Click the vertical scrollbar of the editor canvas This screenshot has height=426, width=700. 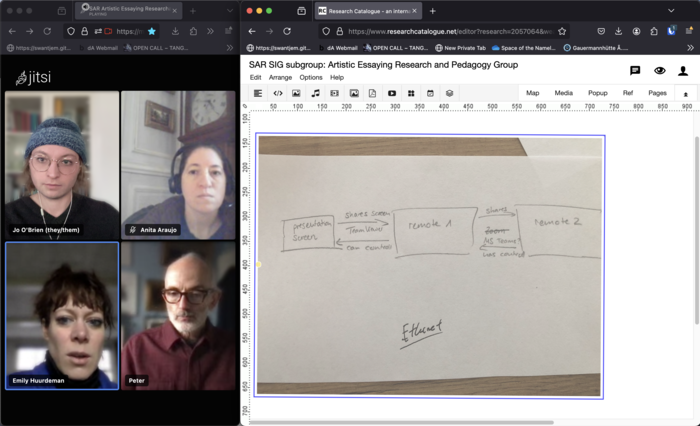click(x=696, y=200)
